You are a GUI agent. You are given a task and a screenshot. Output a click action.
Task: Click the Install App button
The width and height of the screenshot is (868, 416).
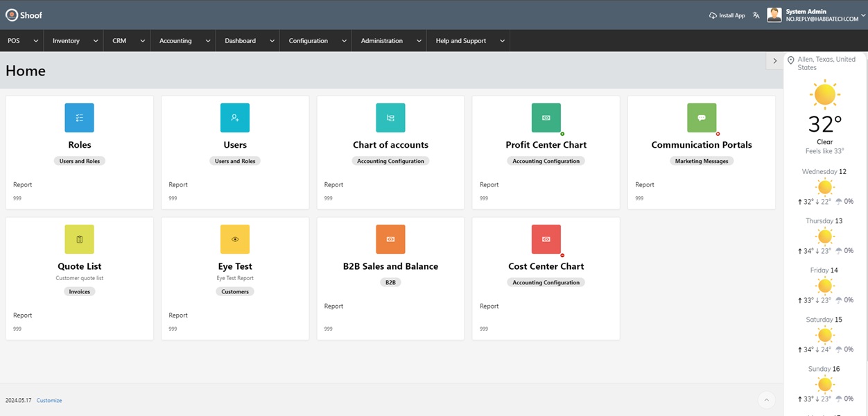[727, 15]
